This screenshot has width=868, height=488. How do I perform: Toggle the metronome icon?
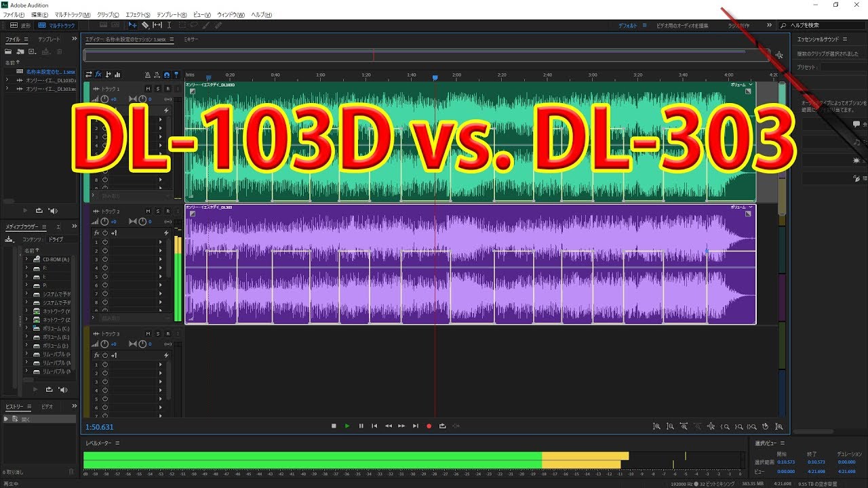pos(148,75)
